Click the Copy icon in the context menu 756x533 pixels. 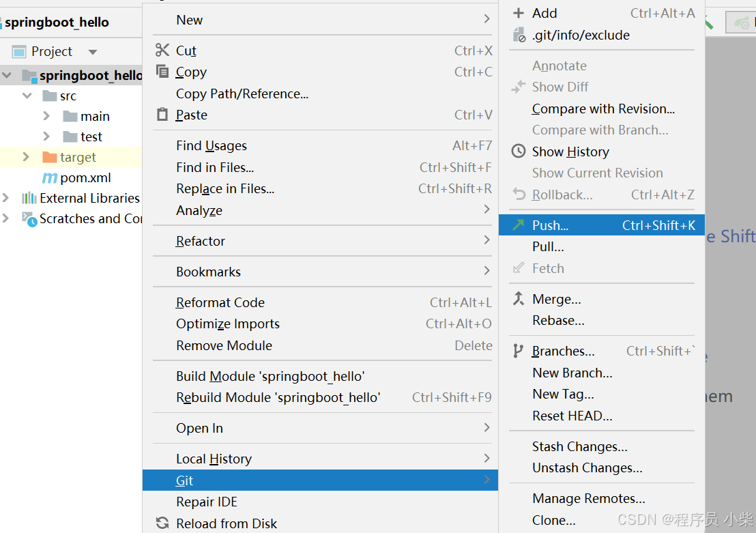click(162, 72)
